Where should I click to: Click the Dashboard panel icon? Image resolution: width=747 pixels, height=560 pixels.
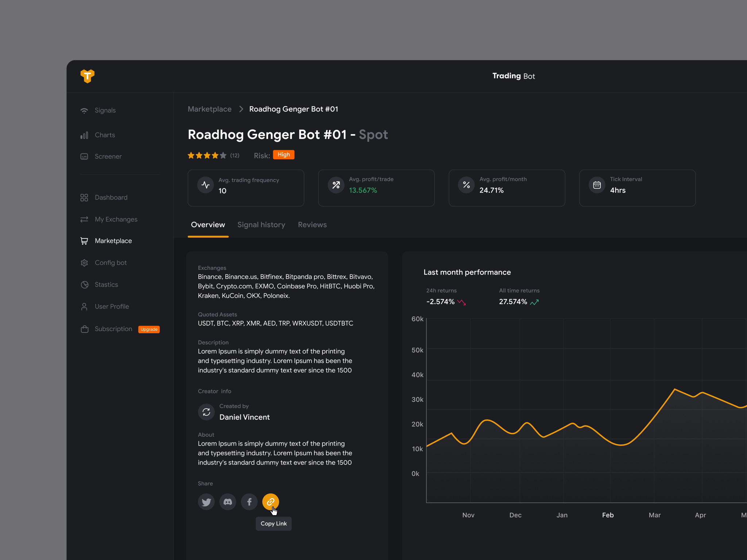(x=84, y=197)
